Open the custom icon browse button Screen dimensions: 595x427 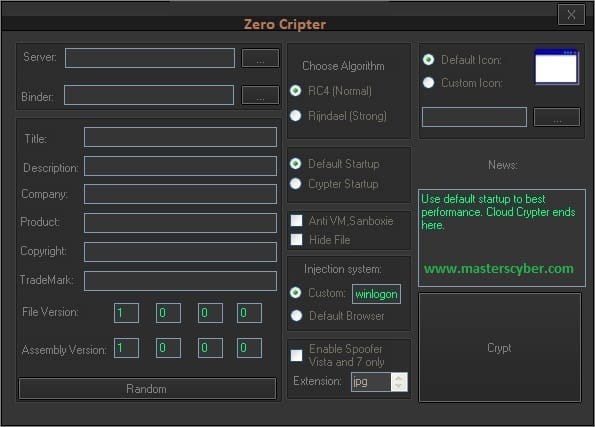click(557, 117)
